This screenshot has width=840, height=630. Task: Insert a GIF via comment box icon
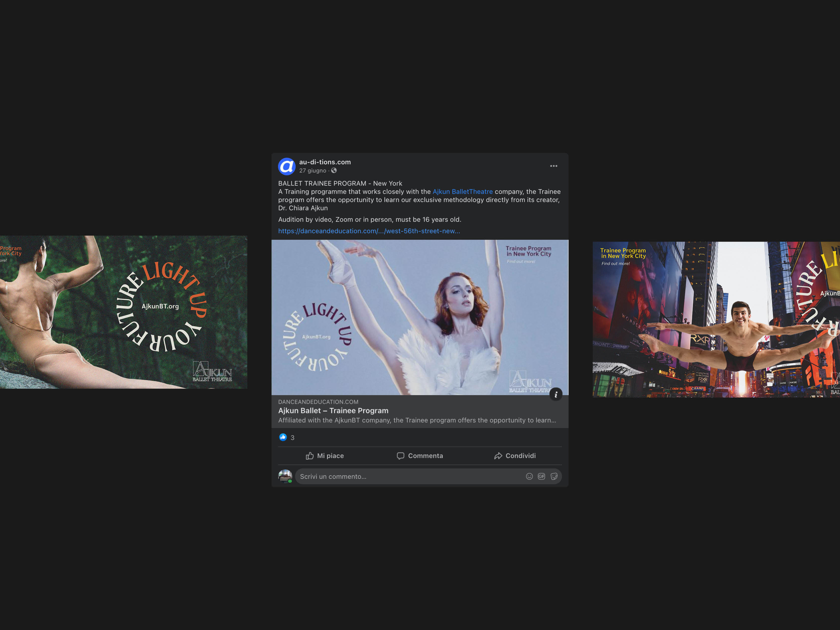(x=542, y=476)
